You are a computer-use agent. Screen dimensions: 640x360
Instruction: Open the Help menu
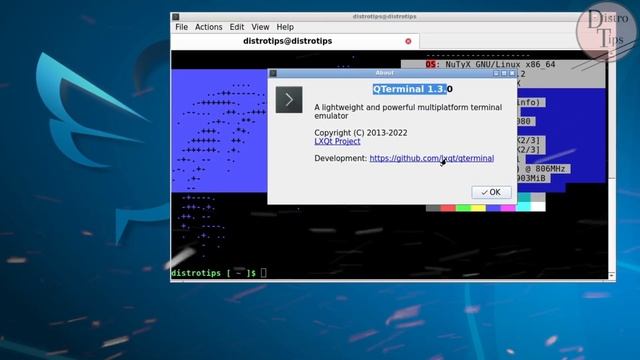tap(285, 27)
